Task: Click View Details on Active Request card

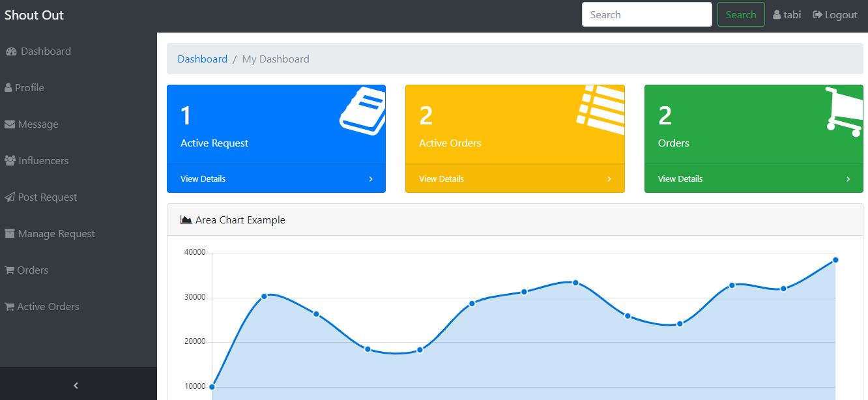Action: pos(203,179)
